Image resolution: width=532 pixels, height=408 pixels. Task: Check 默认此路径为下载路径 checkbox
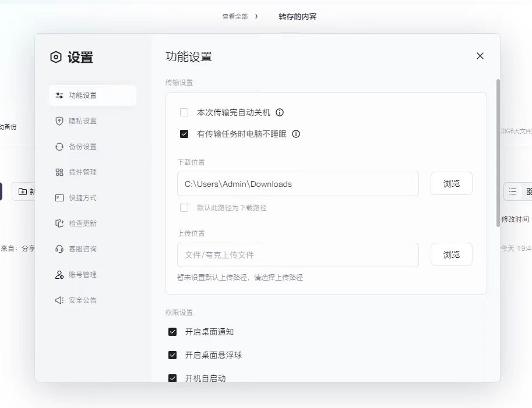pos(184,208)
